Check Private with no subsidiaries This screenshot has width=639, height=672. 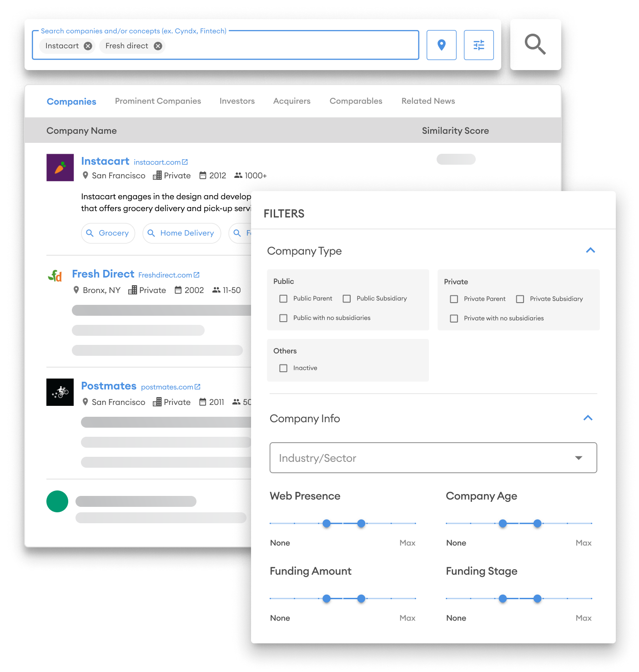coord(454,318)
